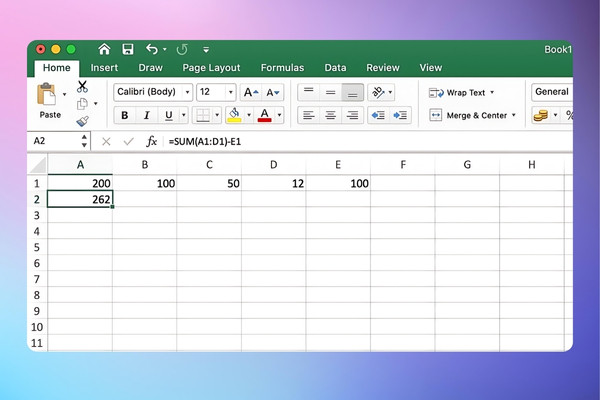Image resolution: width=600 pixels, height=400 pixels.
Task: Save the workbook with the floppy disk icon
Action: click(x=128, y=49)
